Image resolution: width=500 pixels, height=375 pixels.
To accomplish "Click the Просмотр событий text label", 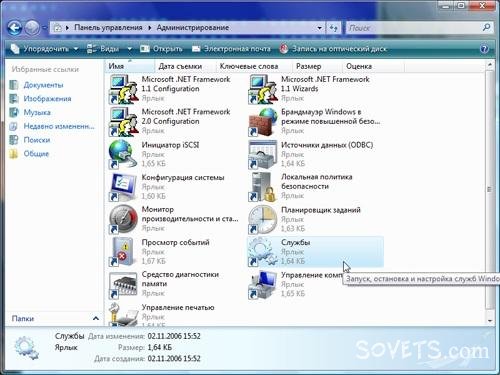I will tap(175, 242).
